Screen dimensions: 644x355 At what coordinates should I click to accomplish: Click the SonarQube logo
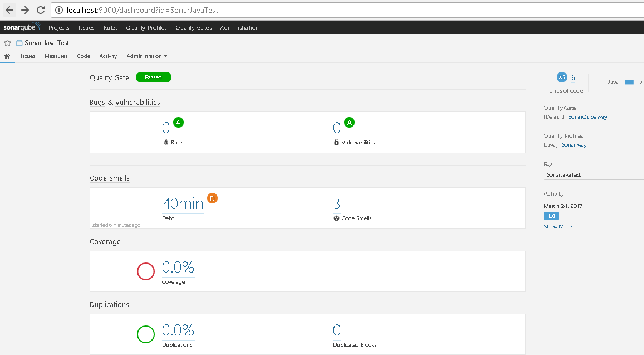(x=22, y=27)
